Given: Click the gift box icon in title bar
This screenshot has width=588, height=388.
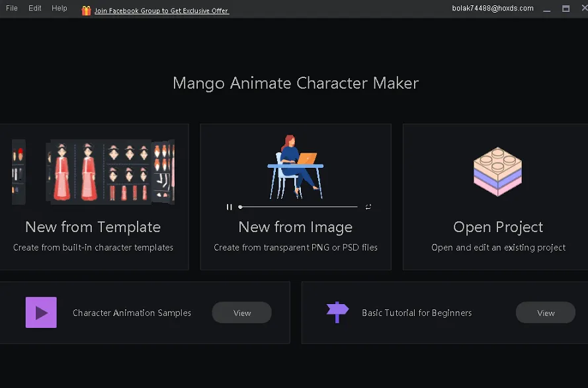Looking at the screenshot, I should click(x=86, y=11).
